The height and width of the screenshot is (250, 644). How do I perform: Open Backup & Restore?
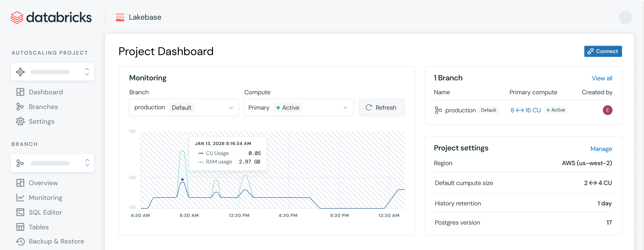pyautogui.click(x=56, y=241)
